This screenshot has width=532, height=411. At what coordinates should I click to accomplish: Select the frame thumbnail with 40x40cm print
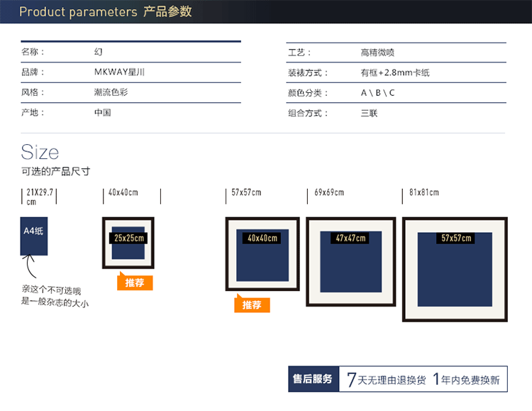pos(262,254)
